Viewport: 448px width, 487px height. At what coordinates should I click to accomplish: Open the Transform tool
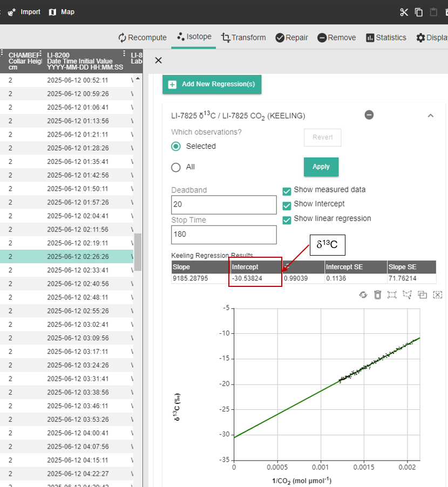[x=243, y=38]
